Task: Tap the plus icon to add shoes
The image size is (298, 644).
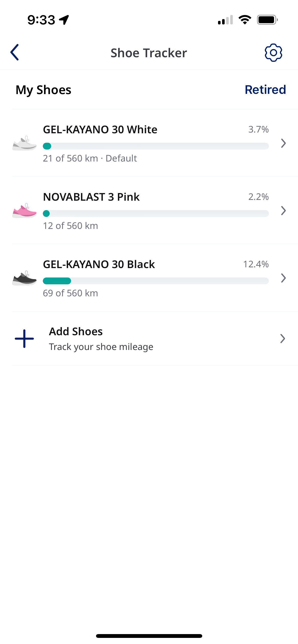Action: (24, 339)
